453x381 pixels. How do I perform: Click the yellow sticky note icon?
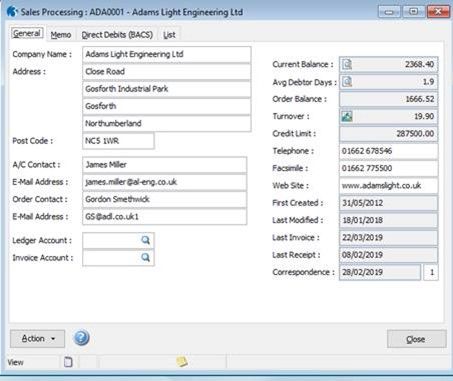point(182,361)
